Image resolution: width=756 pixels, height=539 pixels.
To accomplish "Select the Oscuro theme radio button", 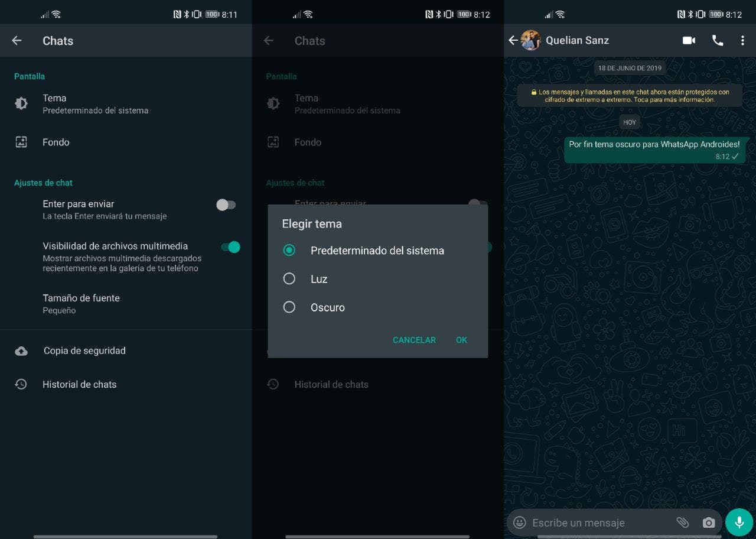I will tap(289, 307).
